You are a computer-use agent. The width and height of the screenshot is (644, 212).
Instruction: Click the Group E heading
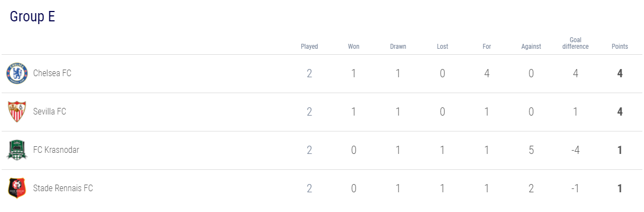pyautogui.click(x=32, y=16)
